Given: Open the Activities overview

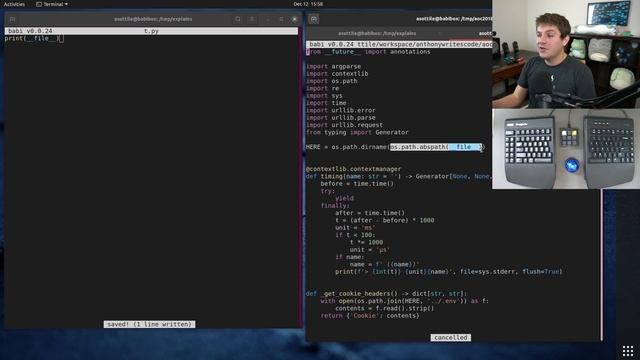Looking at the screenshot, I should pos(14,4).
